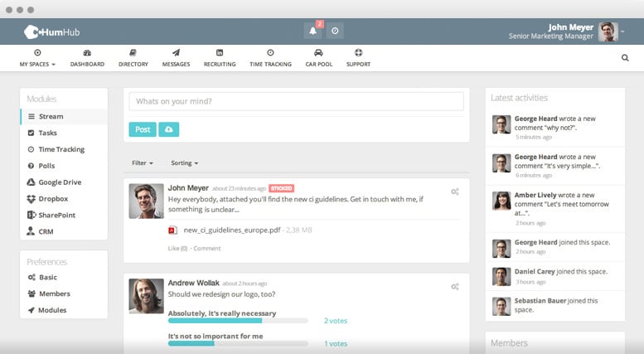Viewport: 644px width, 354px height.
Task: Open the Time Tracking clock icon in top navigation
Action: [x=270, y=52]
